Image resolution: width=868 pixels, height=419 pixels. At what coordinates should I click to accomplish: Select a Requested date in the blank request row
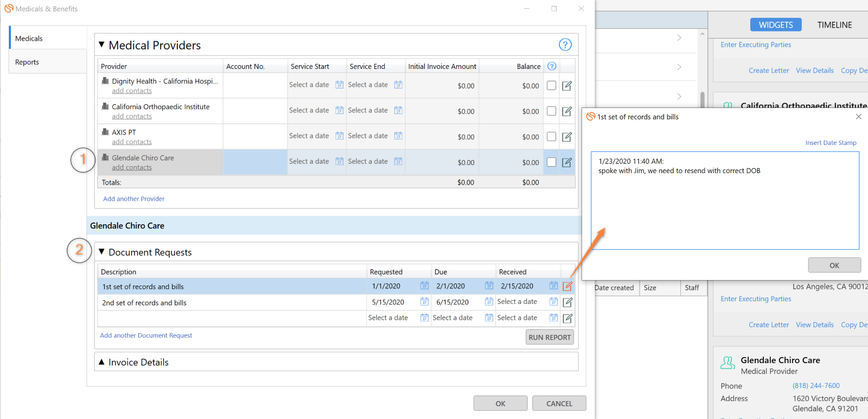pos(388,318)
